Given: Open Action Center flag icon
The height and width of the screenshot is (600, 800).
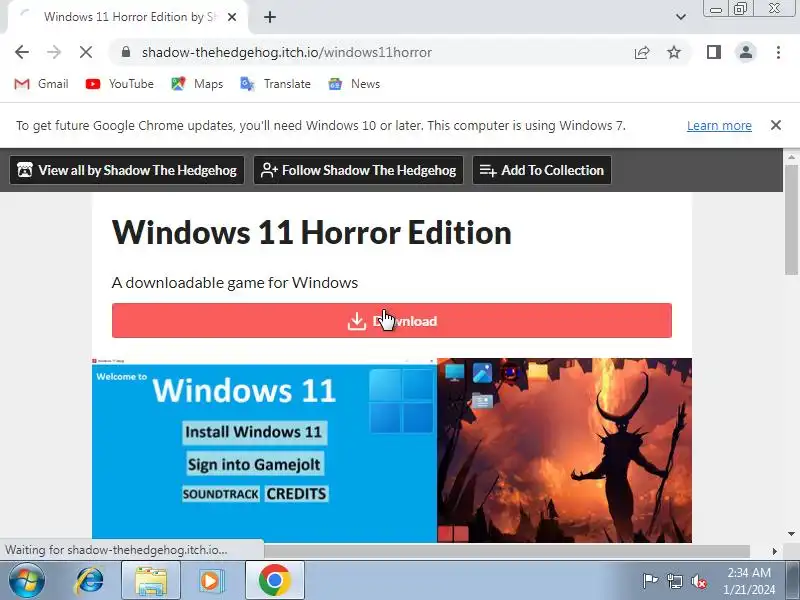Looking at the screenshot, I should (650, 581).
